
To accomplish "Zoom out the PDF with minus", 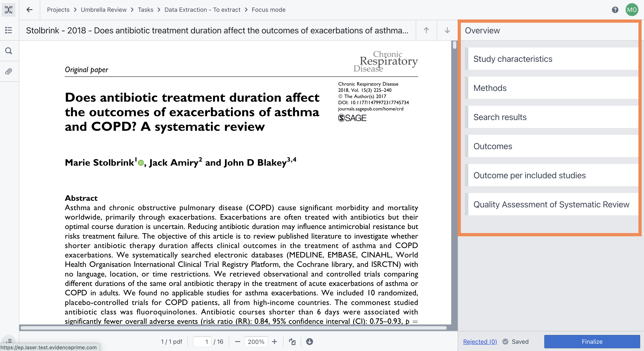I will [x=237, y=342].
